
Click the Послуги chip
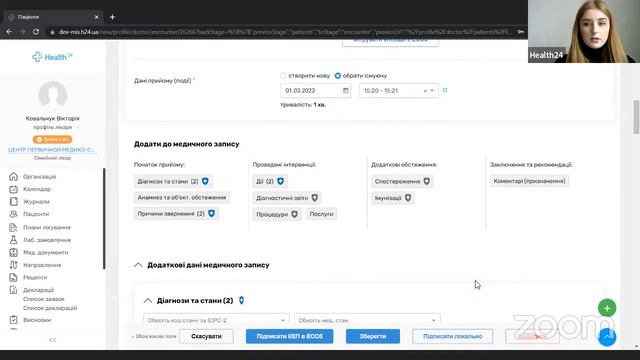click(x=321, y=214)
